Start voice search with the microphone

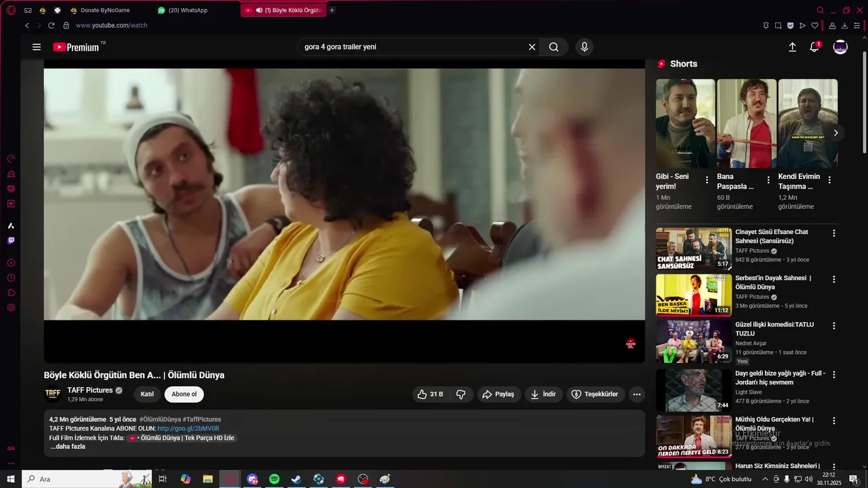584,47
